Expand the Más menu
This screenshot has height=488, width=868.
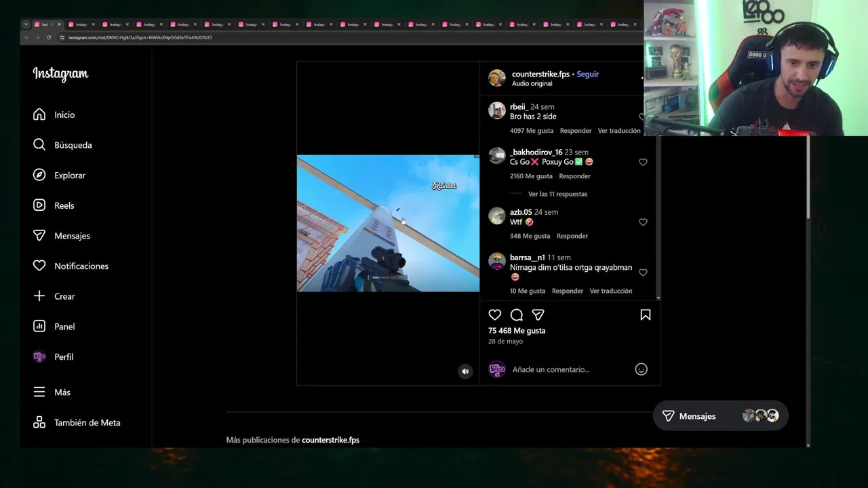pyautogui.click(x=52, y=392)
